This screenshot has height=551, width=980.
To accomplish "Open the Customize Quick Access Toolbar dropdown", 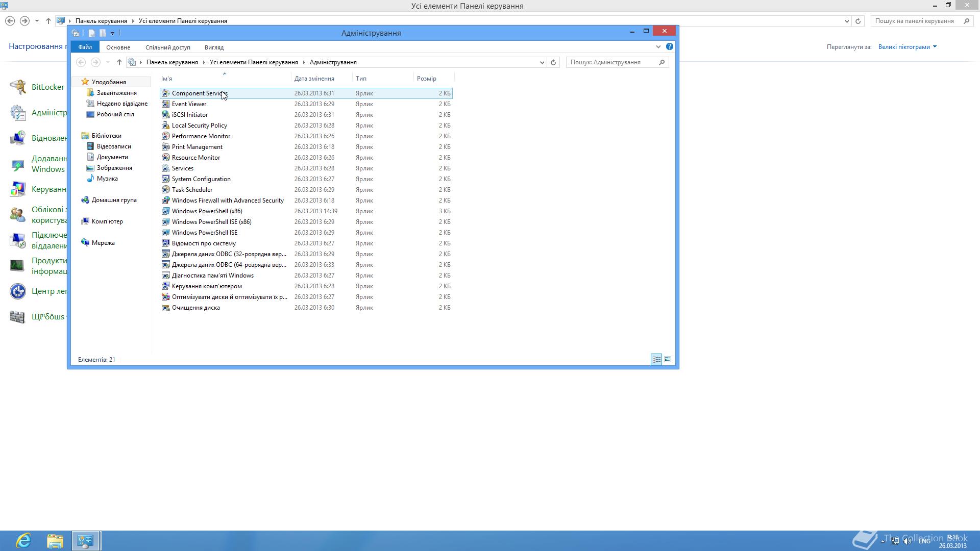I will click(112, 34).
